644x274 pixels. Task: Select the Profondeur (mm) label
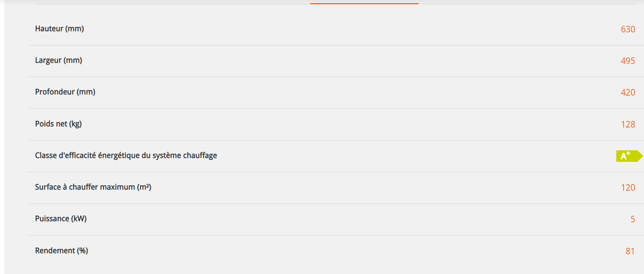[65, 92]
